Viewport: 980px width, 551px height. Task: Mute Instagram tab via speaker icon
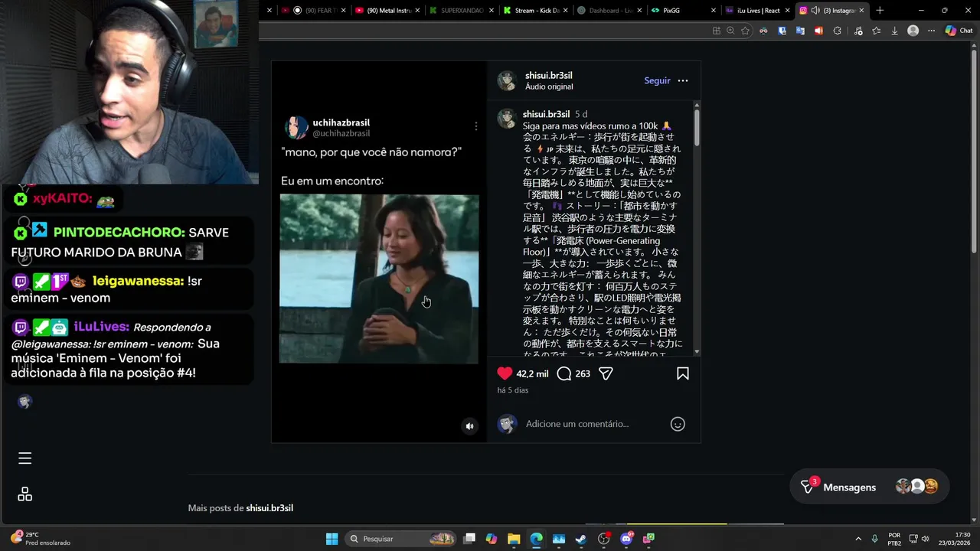pos(815,10)
